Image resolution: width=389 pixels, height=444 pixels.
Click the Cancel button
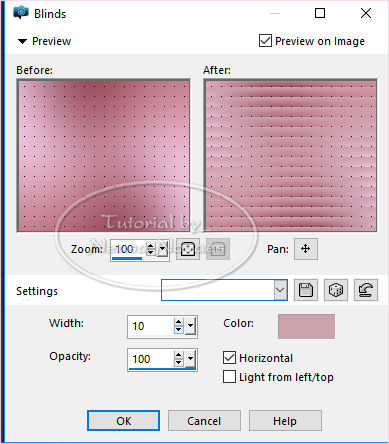point(204,421)
